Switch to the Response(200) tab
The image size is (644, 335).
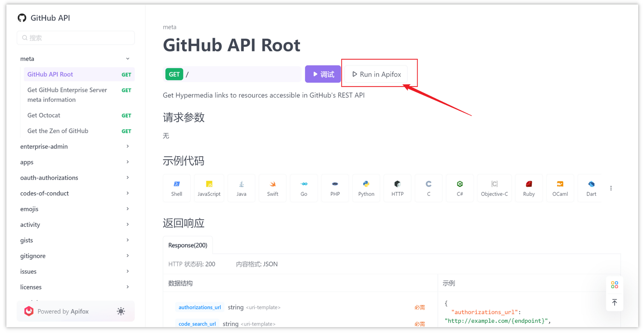188,245
